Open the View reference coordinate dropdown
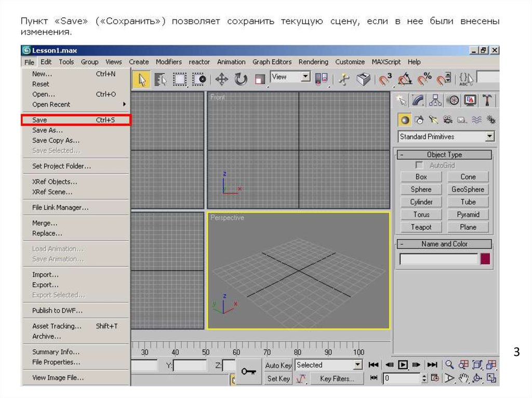Viewport: 532px width, 398px height. (305, 77)
